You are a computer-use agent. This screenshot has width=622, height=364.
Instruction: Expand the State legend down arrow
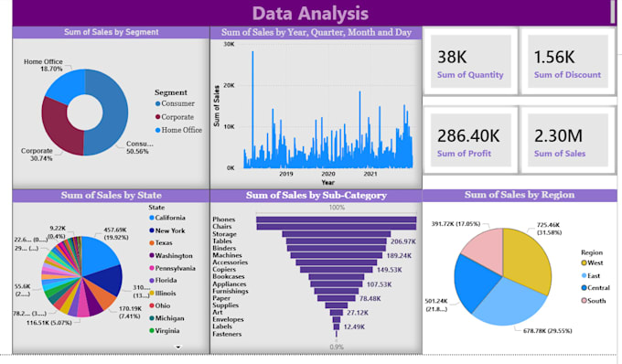click(x=178, y=347)
